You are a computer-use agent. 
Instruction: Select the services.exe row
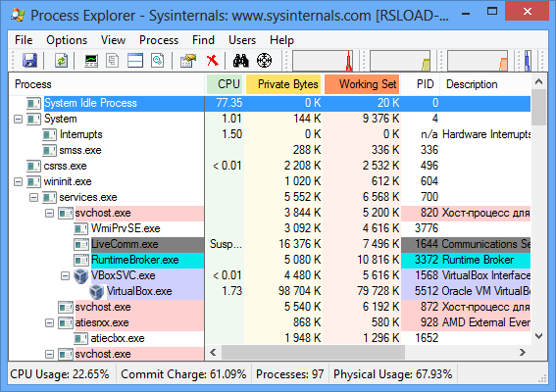pyautogui.click(x=270, y=197)
